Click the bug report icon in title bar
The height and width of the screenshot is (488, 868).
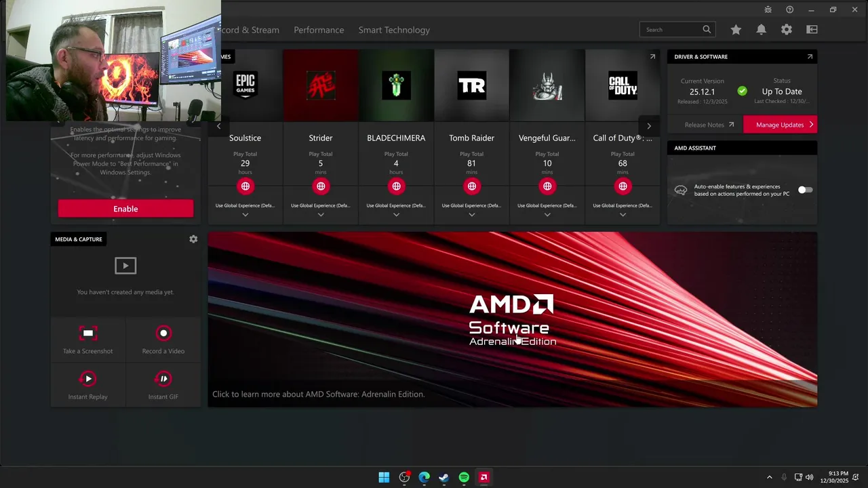768,9
